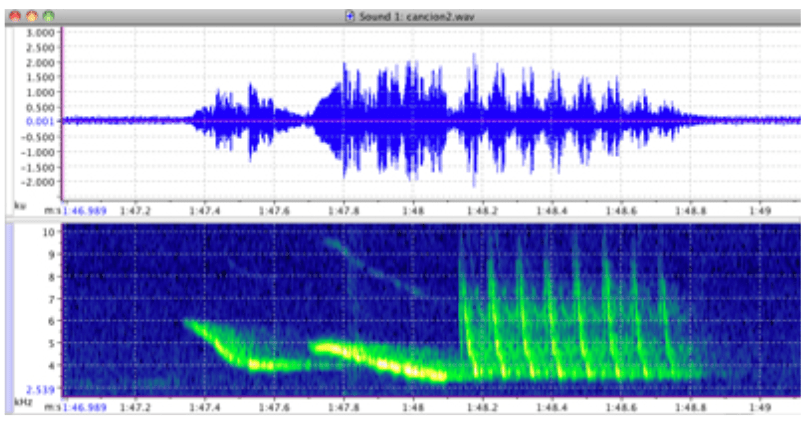Click the waveform peak near 1:47.8

click(347, 70)
